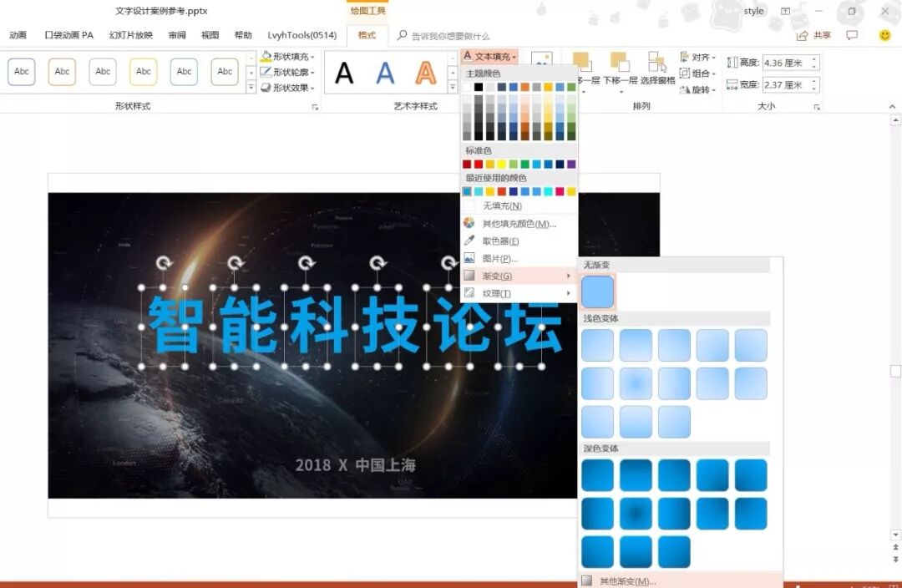Click the 高度 height input field

pyautogui.click(x=787, y=63)
